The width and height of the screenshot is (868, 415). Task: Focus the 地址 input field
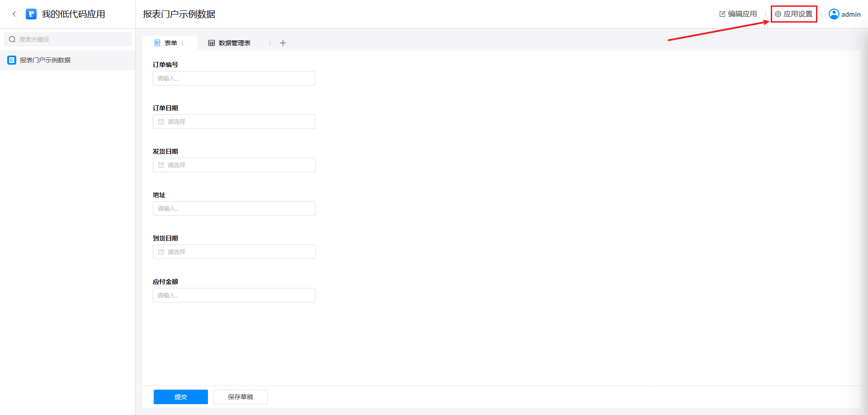pyautogui.click(x=234, y=208)
